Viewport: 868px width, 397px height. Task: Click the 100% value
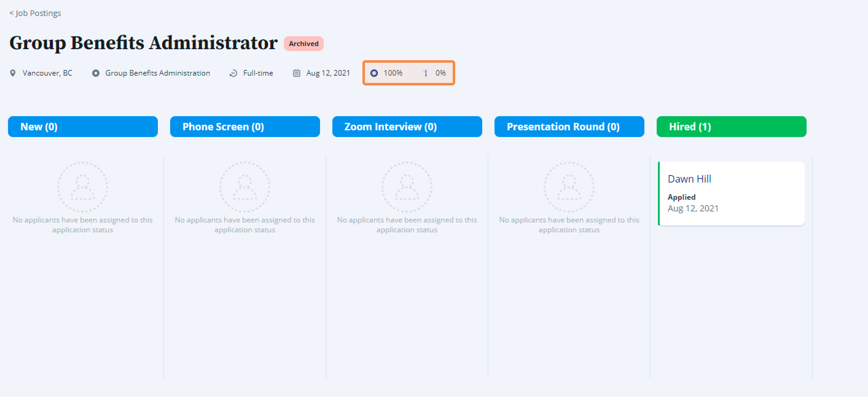coord(393,73)
